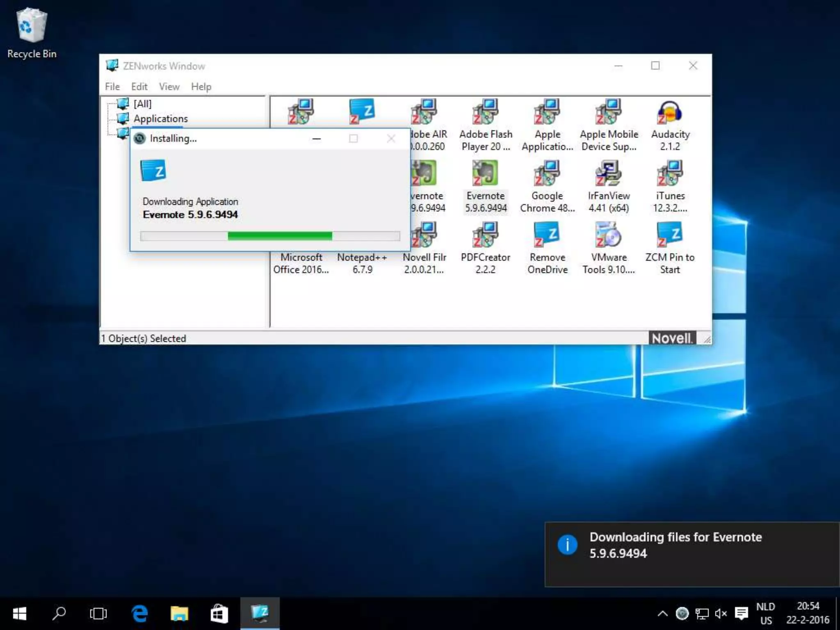The height and width of the screenshot is (630, 840).
Task: Show hidden system tray icons
Action: [662, 614]
